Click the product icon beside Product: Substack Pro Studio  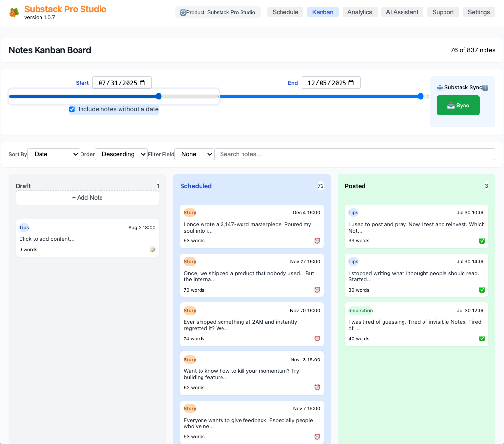[x=183, y=13]
